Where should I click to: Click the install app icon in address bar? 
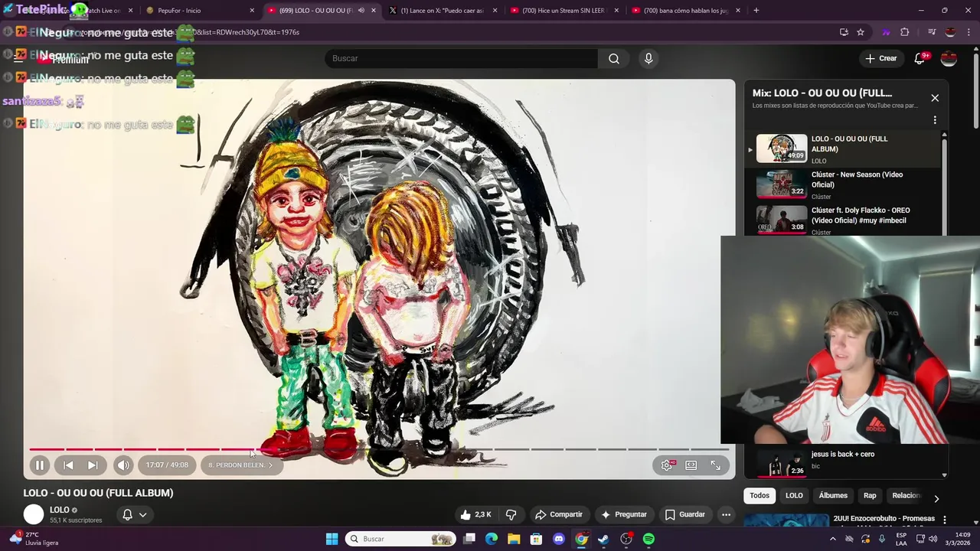[844, 32]
